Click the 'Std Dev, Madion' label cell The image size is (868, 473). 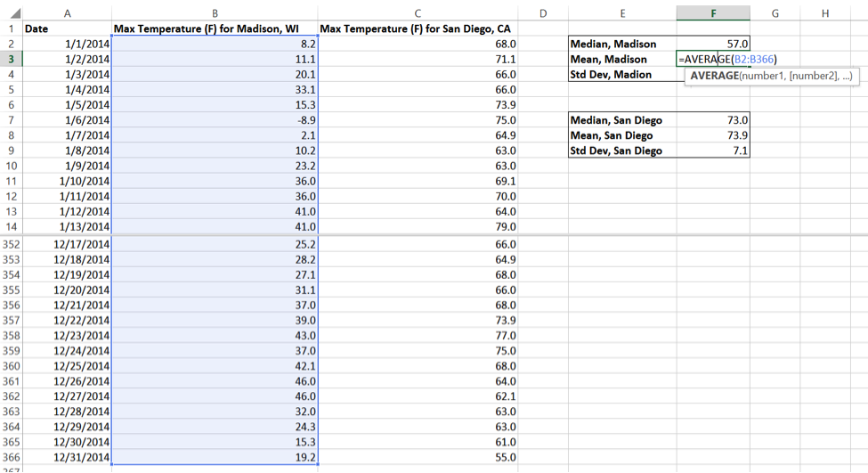tap(622, 75)
